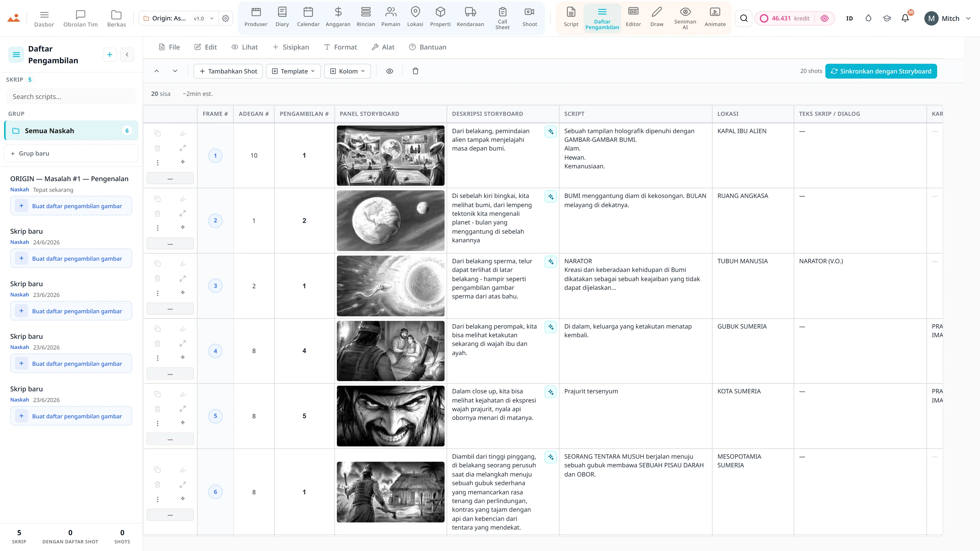This screenshot has height=551, width=980.
Task: Click AI sparkle icon in frame 1 description
Action: pos(550,132)
